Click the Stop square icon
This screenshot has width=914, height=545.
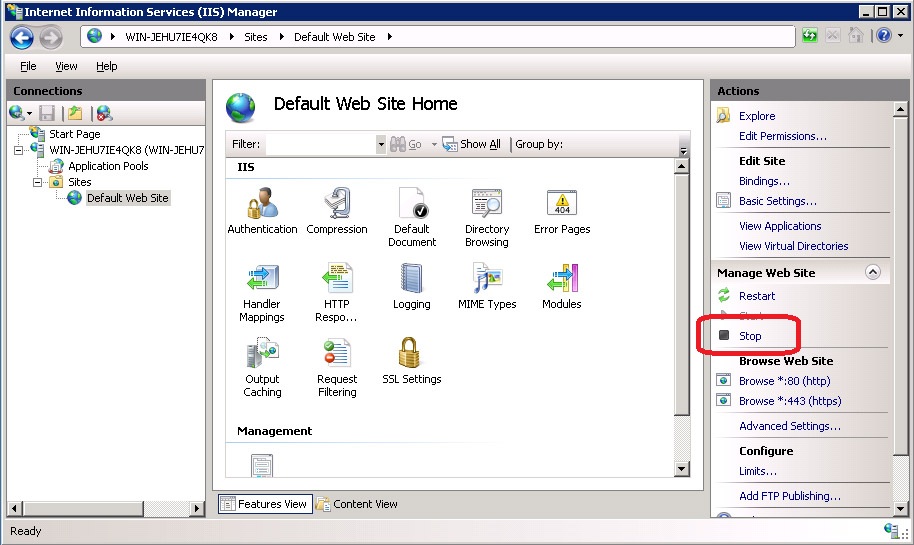724,335
